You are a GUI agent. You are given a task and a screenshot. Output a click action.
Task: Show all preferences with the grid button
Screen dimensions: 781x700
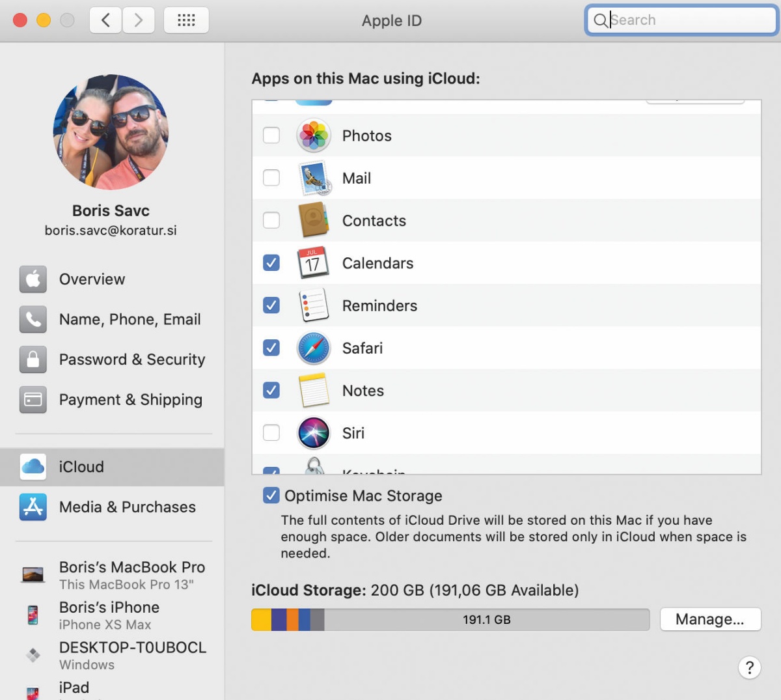[x=186, y=20]
